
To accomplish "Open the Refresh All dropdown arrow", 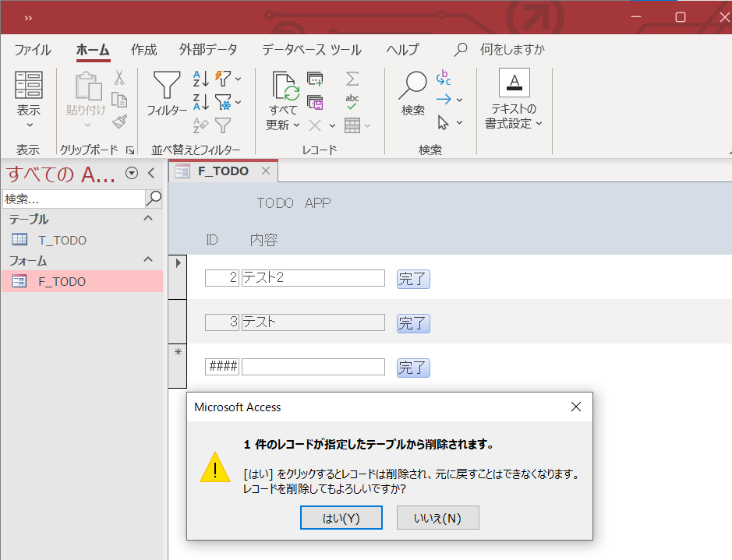I will click(296, 125).
